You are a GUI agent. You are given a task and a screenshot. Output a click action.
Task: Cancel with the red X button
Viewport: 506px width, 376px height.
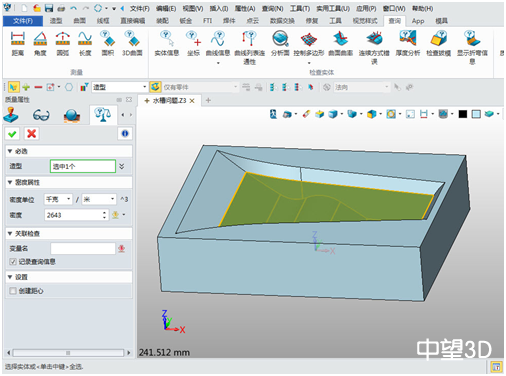pyautogui.click(x=32, y=134)
